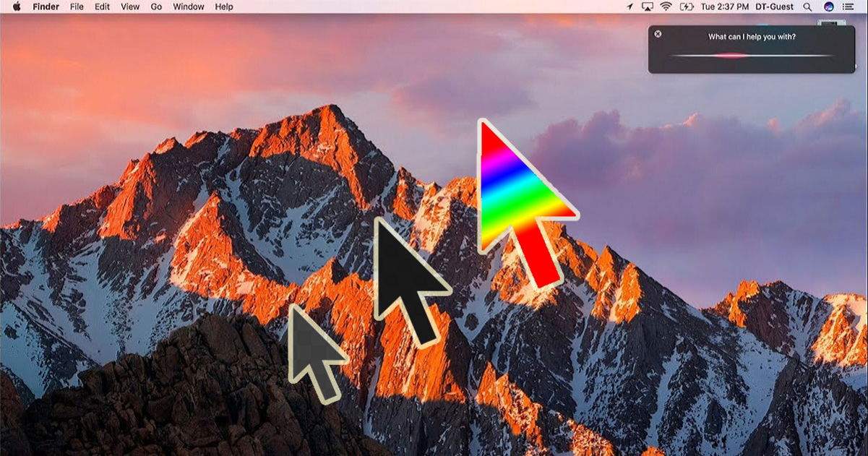Open Spotlight search from the menu bar
The width and height of the screenshot is (868, 456).
tap(807, 7)
